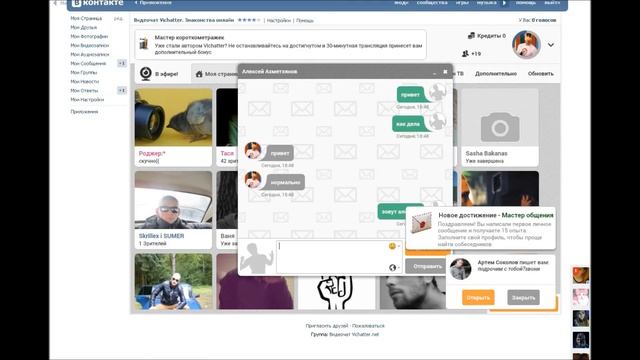This screenshot has width=640, height=360.
Task: Click "Приложения" back link in blue header
Action: coord(153,2)
